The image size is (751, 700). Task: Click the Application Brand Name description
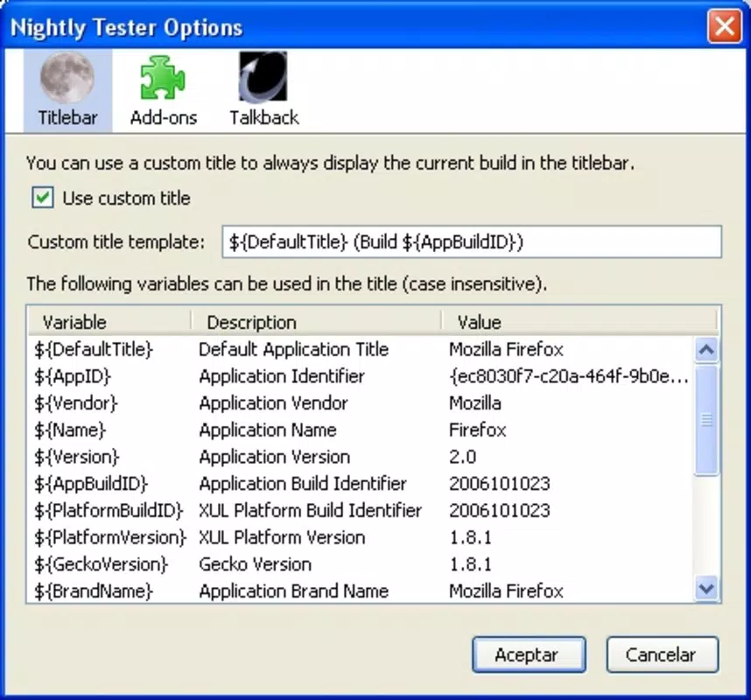[293, 591]
